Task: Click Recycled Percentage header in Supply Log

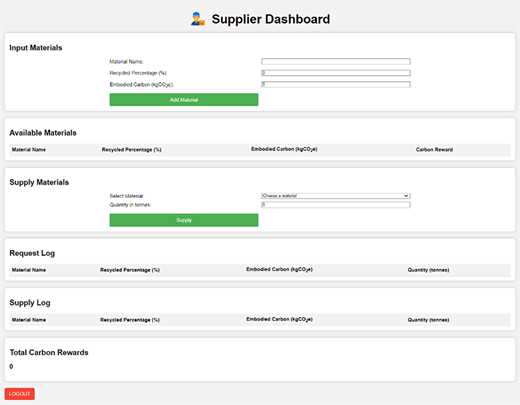Action: click(130, 320)
